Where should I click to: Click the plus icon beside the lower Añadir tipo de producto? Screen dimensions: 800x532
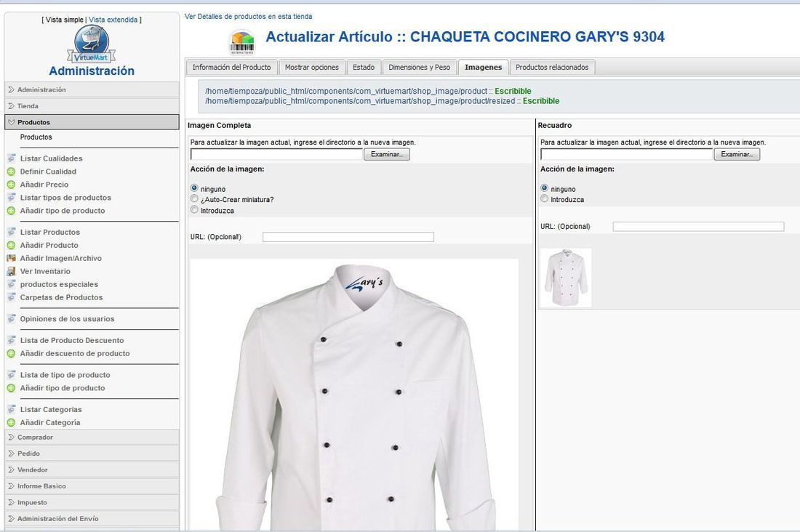pyautogui.click(x=11, y=388)
